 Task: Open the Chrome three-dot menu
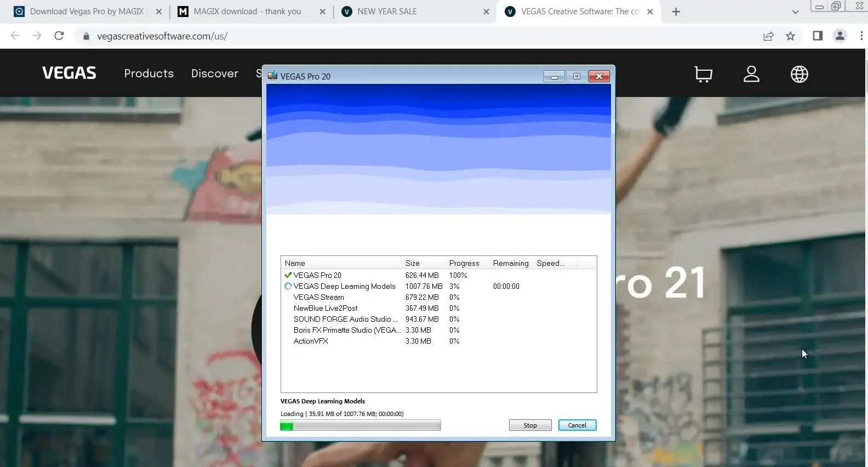(x=861, y=36)
